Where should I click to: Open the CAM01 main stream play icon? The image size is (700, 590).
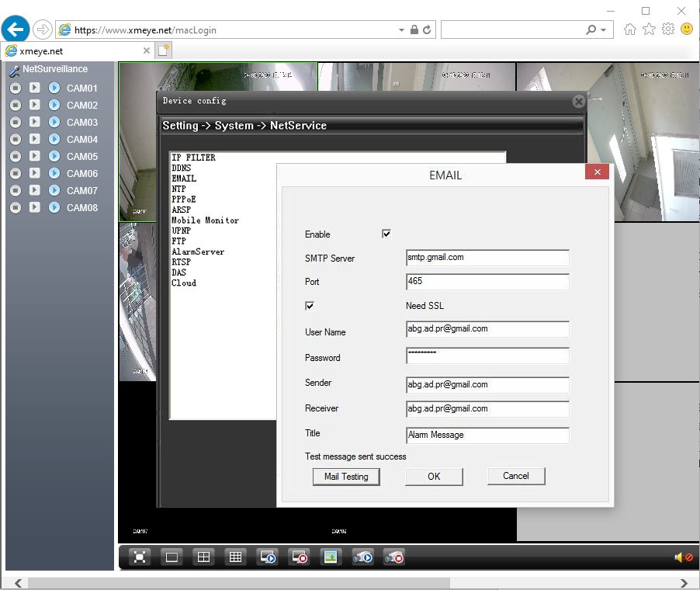(x=35, y=88)
